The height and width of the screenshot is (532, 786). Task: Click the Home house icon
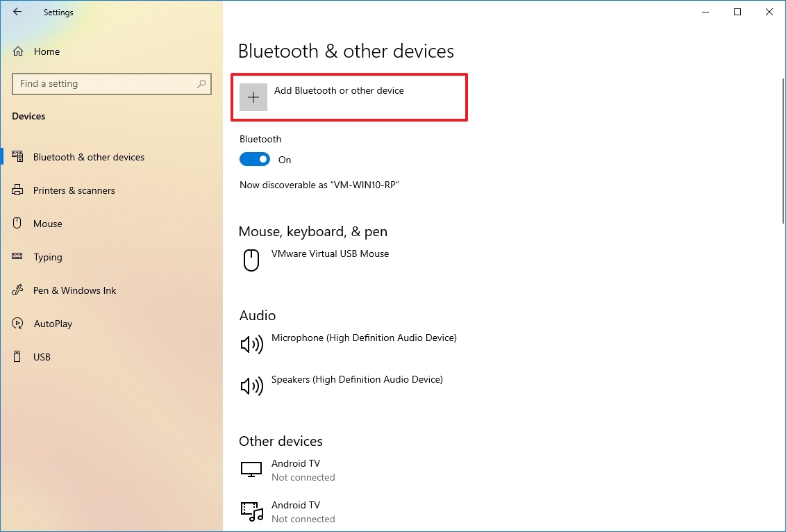pyautogui.click(x=17, y=51)
